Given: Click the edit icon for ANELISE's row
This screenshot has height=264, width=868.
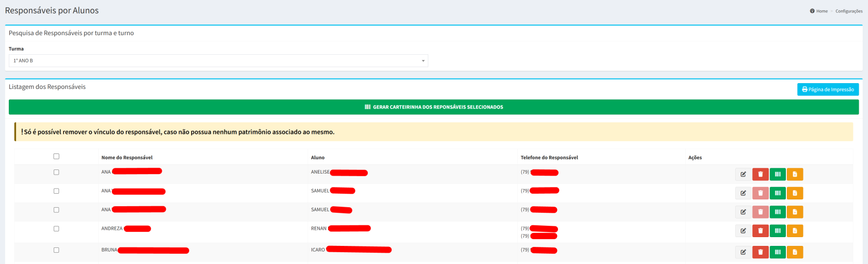Looking at the screenshot, I should (x=743, y=175).
